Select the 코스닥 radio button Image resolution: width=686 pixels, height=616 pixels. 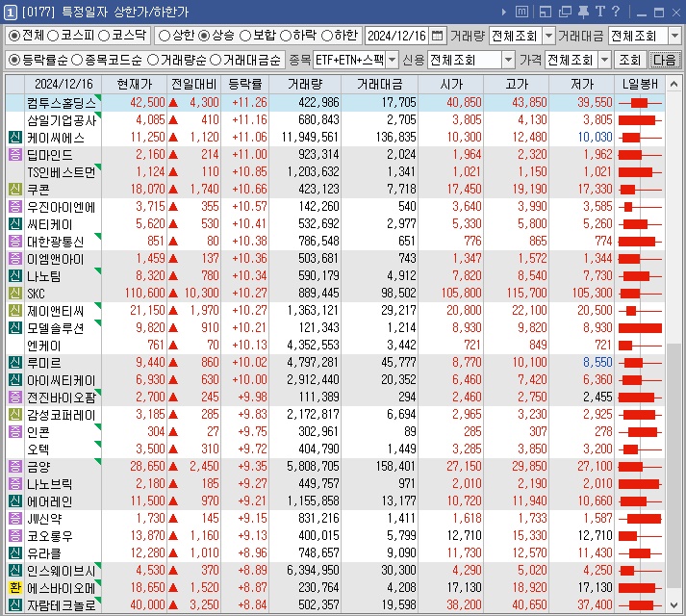[104, 36]
